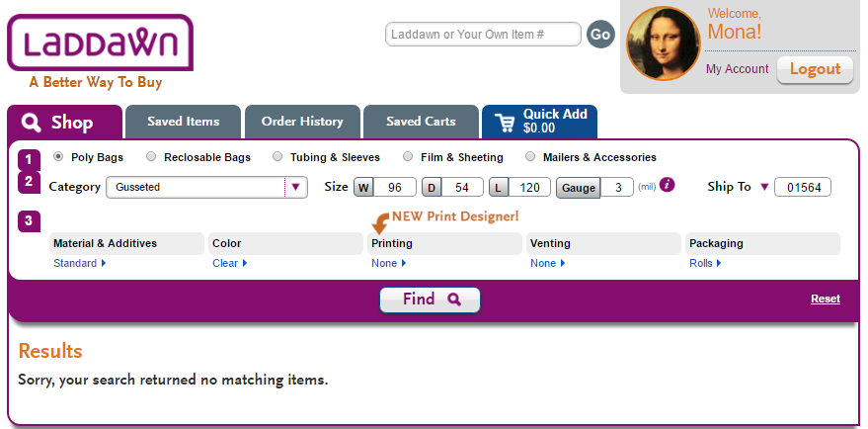Click the Printing section header
Image resolution: width=868 pixels, height=429 pixels.
(x=444, y=243)
